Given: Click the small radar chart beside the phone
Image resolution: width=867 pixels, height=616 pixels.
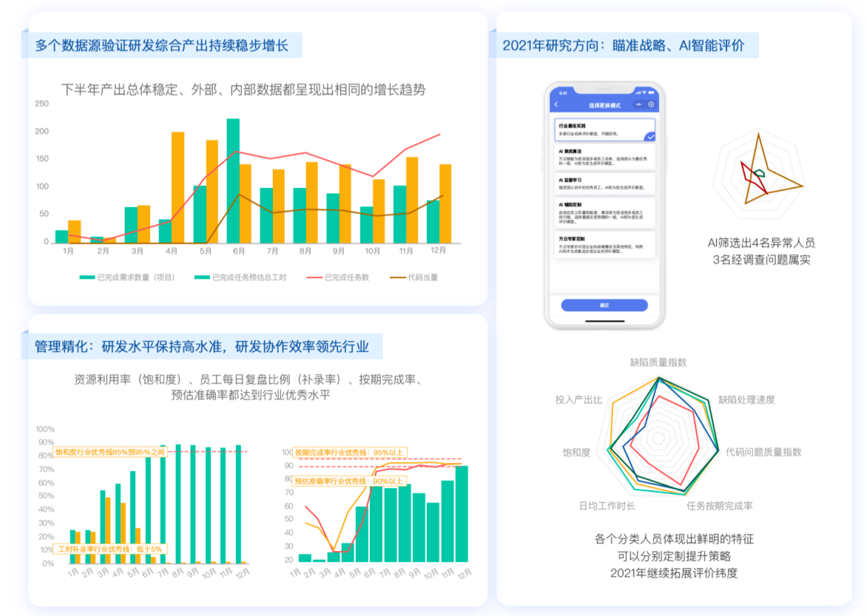Looking at the screenshot, I should [x=759, y=175].
